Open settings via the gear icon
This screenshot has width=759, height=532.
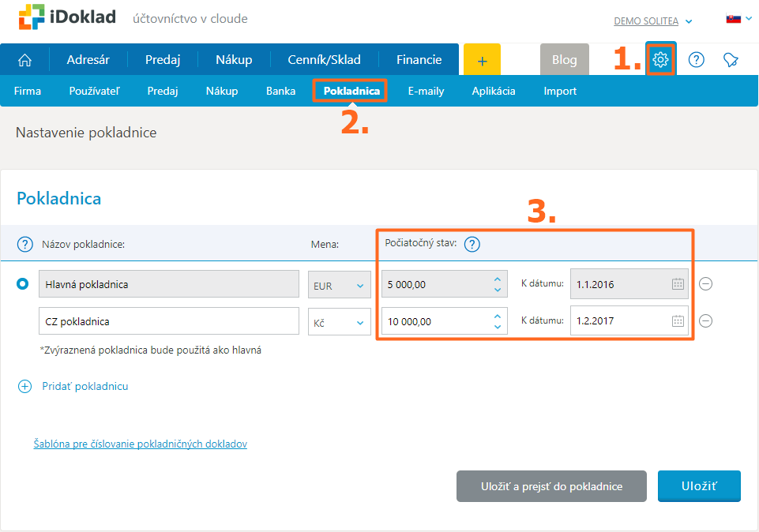[660, 60]
